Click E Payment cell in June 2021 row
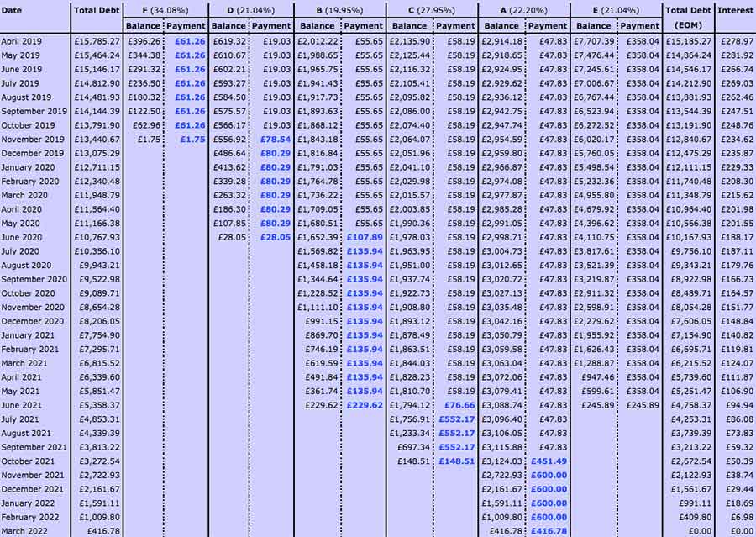756x537 pixels. tap(643, 405)
